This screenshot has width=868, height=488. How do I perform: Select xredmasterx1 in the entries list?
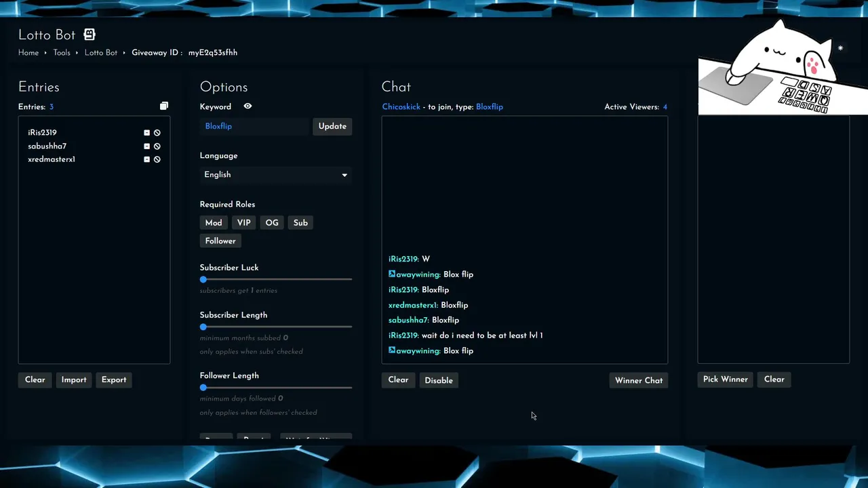coord(52,159)
